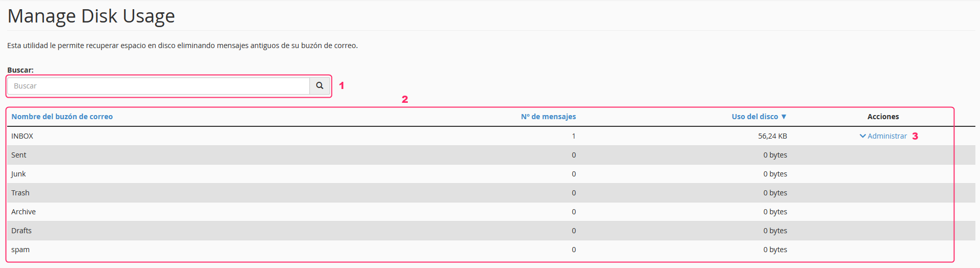The image size is (980, 268).
Task: Click the Sent folder 0 bytes value
Action: [775, 155]
